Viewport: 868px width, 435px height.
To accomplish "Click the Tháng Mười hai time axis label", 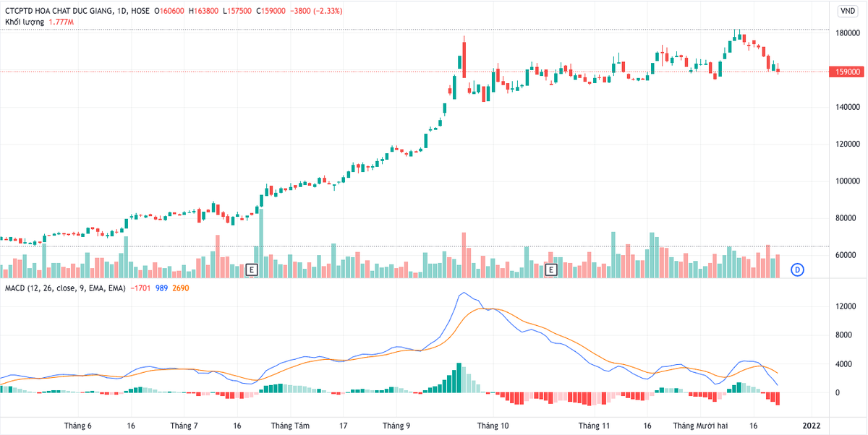I will click(x=699, y=426).
